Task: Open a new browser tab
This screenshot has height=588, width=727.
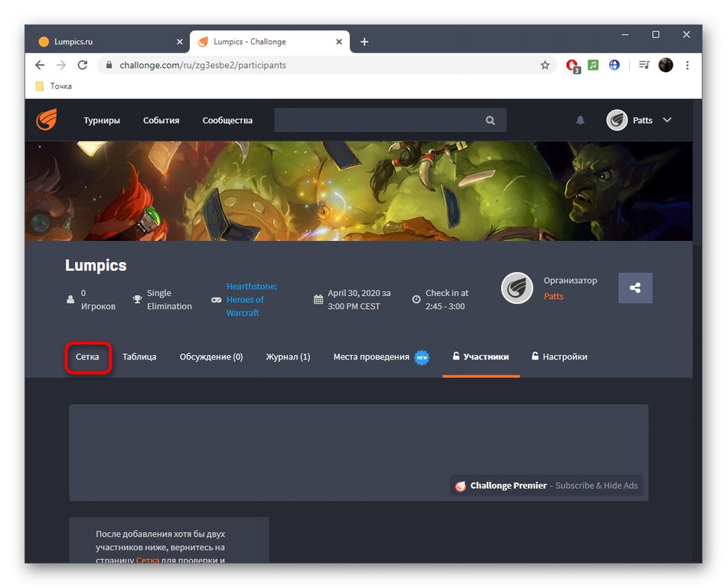Action: (x=364, y=42)
